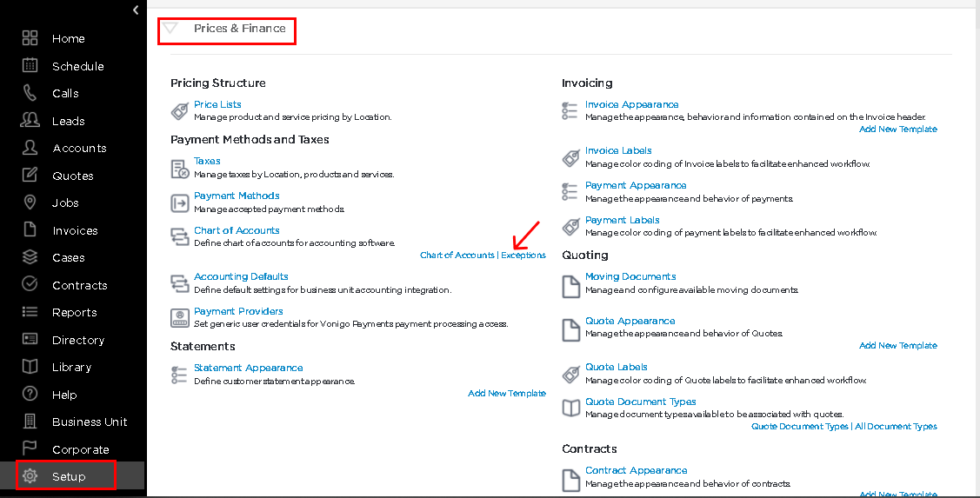The image size is (980, 498).
Task: Click the Price Lists tag icon
Action: click(180, 111)
